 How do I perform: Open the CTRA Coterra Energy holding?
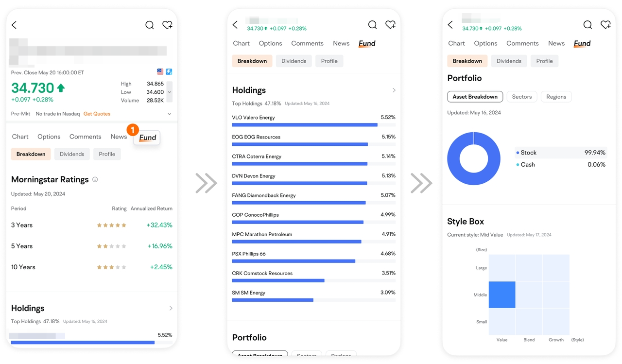tap(314, 160)
